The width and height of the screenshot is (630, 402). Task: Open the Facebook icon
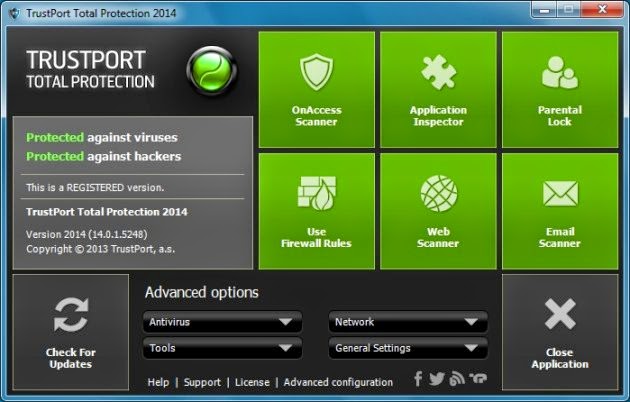click(418, 378)
